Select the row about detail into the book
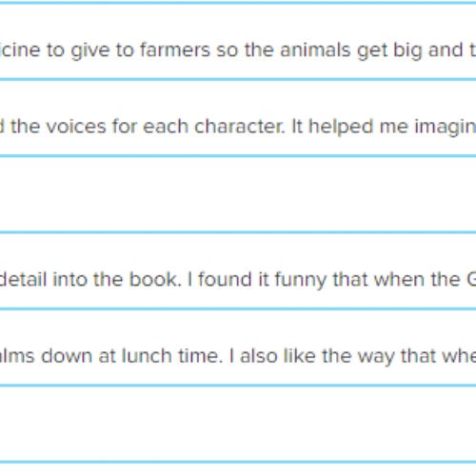Screen dimensions: 476x476 (x=238, y=270)
